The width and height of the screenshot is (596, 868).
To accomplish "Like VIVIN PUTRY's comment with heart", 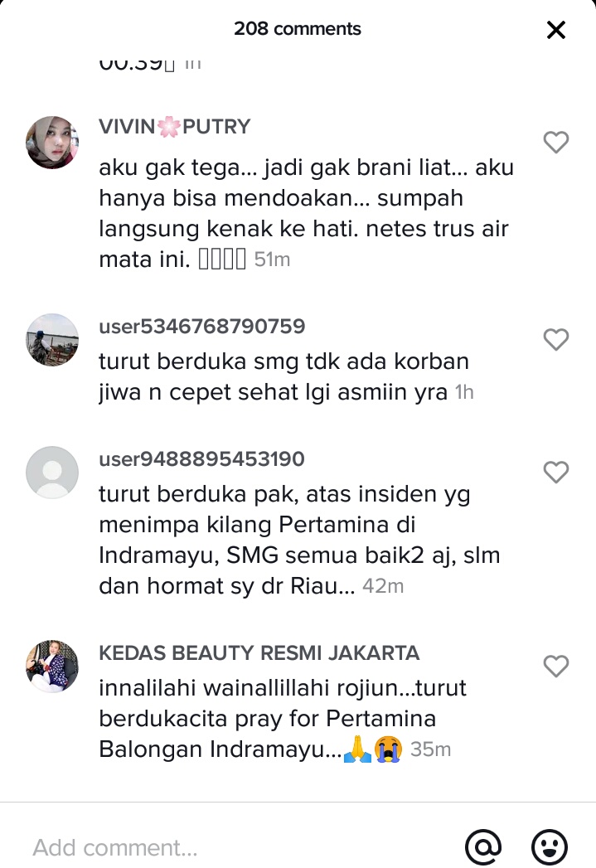I will pyautogui.click(x=555, y=143).
